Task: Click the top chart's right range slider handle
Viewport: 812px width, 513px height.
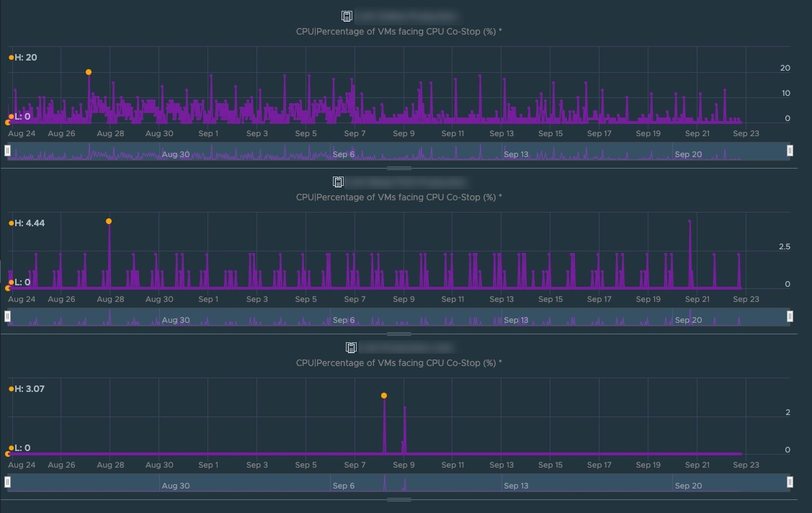Action: [790, 151]
